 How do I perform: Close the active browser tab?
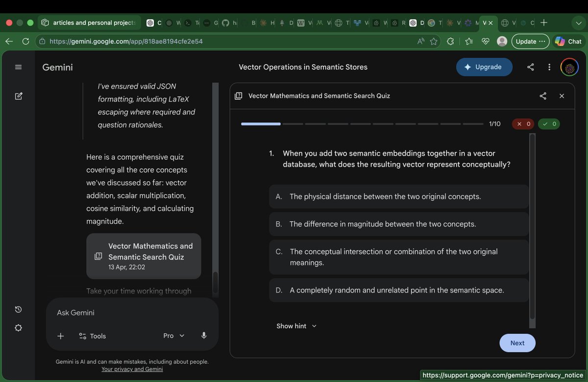490,23
